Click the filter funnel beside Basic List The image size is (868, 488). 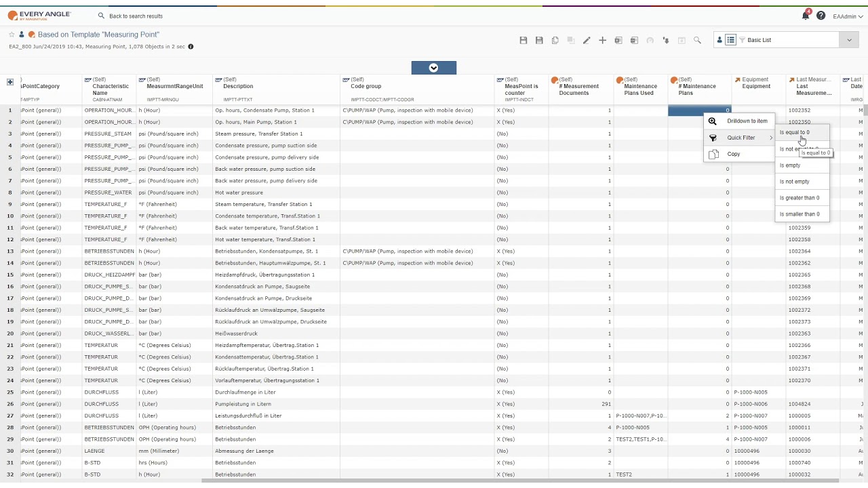click(x=743, y=40)
